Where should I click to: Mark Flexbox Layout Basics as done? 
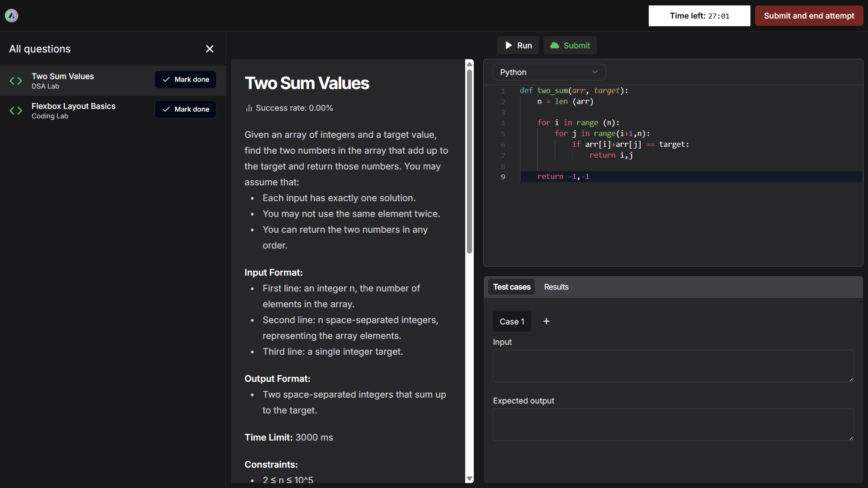(x=185, y=109)
